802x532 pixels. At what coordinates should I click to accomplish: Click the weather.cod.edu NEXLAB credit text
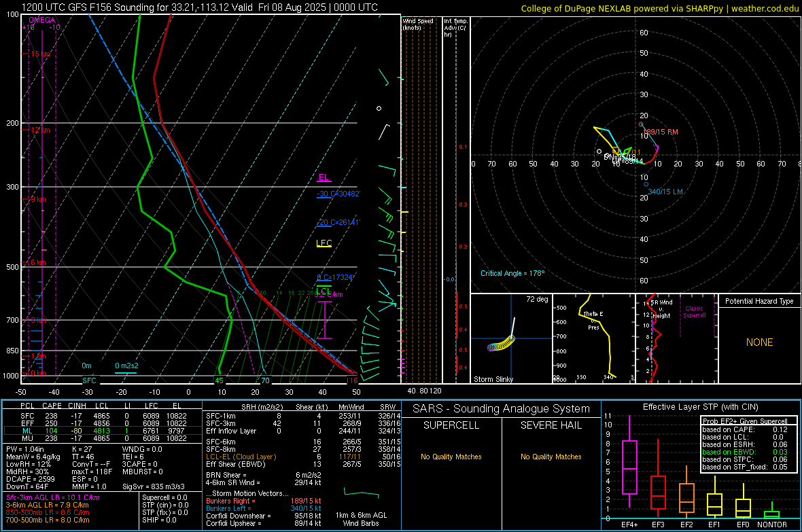[x=660, y=8]
